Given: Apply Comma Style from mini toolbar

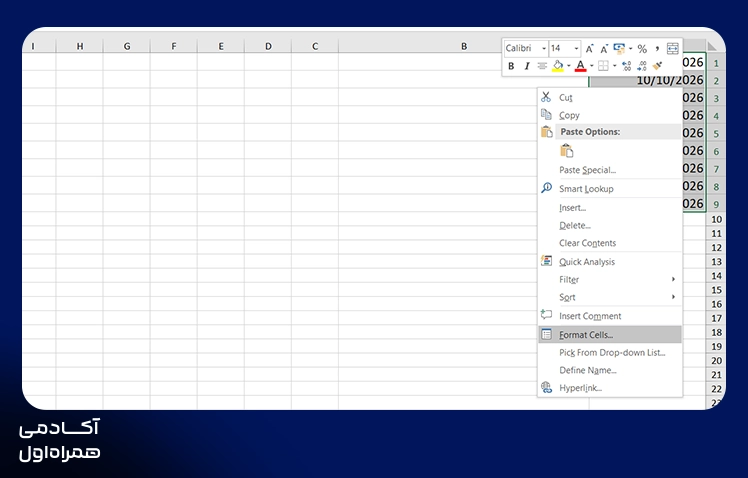Looking at the screenshot, I should pyautogui.click(x=657, y=49).
